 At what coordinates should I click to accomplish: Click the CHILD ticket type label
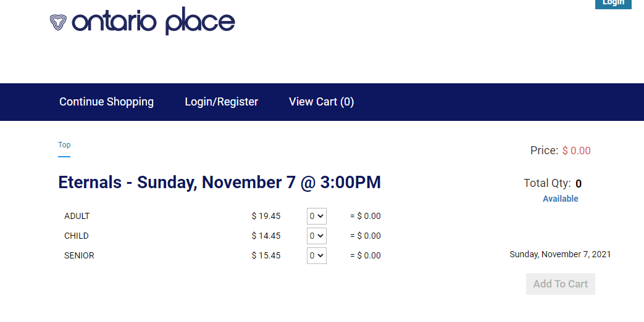pos(76,236)
